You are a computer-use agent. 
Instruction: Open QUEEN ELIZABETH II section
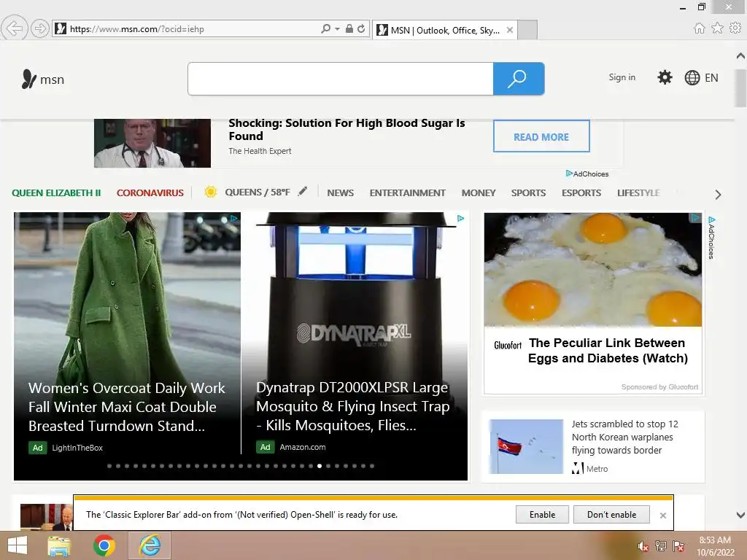56,192
